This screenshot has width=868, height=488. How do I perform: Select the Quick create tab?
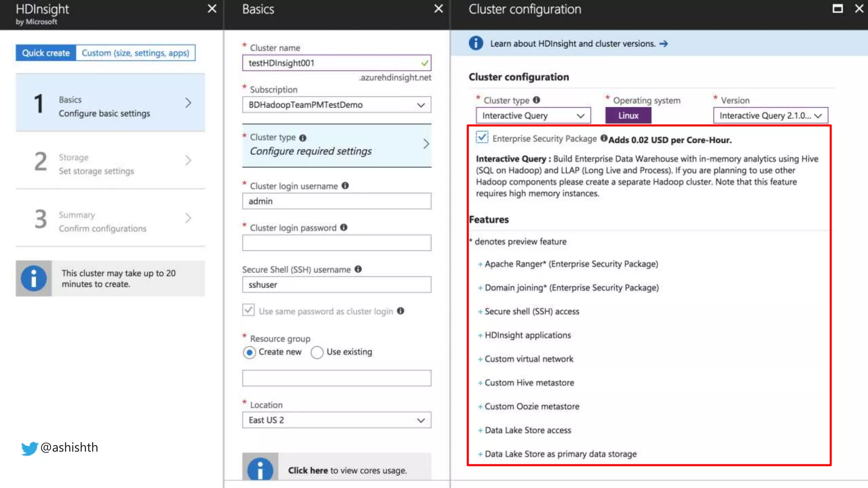point(46,53)
